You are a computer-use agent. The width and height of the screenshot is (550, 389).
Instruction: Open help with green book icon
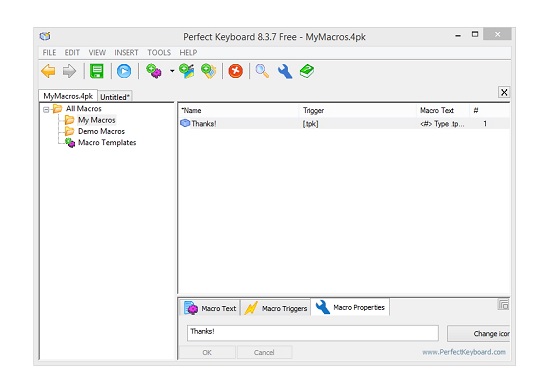point(307,71)
